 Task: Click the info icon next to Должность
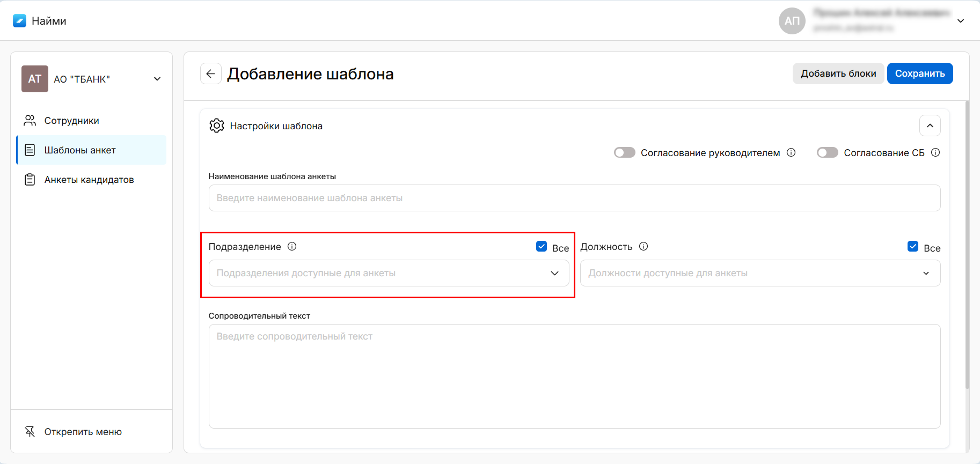[x=643, y=246]
